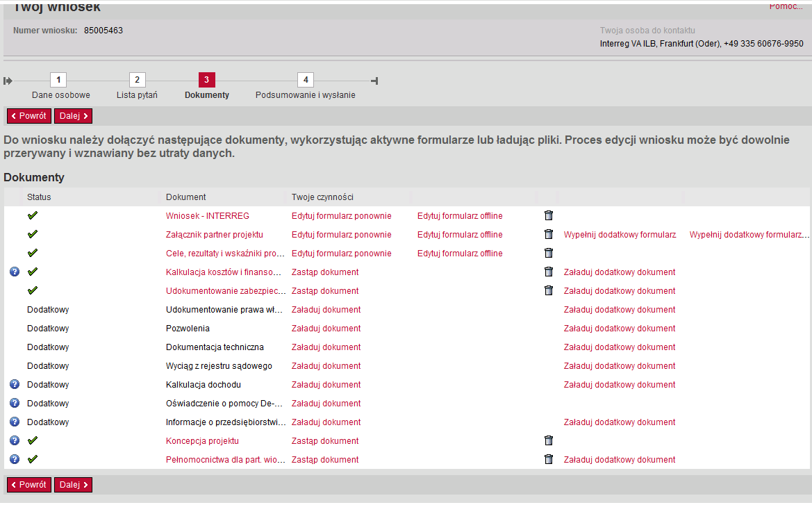Open Udokumentowanie zabezpiec... document link
Viewport: 812px width, 505px height.
coord(226,290)
